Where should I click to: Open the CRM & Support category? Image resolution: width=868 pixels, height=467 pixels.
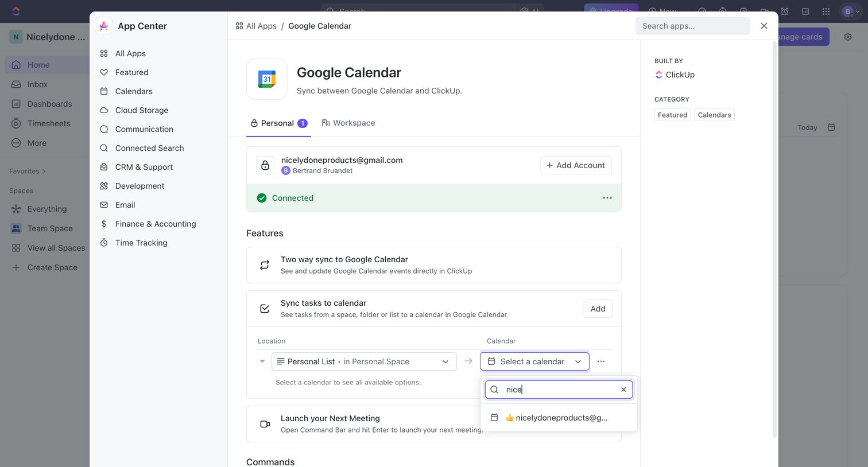click(x=144, y=167)
